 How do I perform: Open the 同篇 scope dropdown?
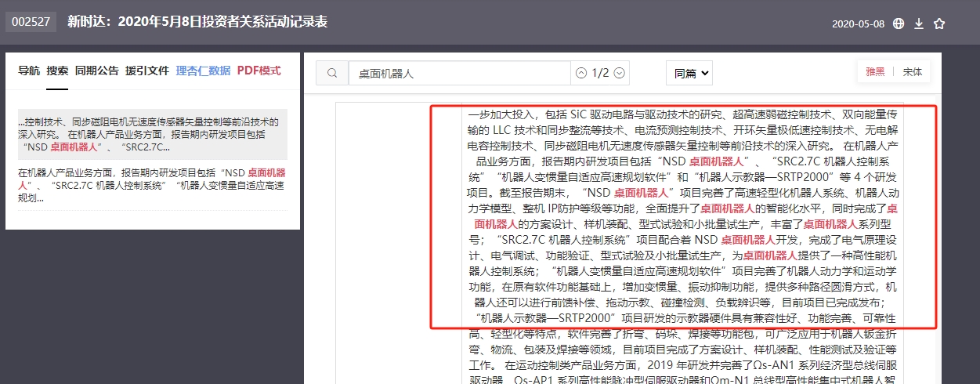[689, 73]
